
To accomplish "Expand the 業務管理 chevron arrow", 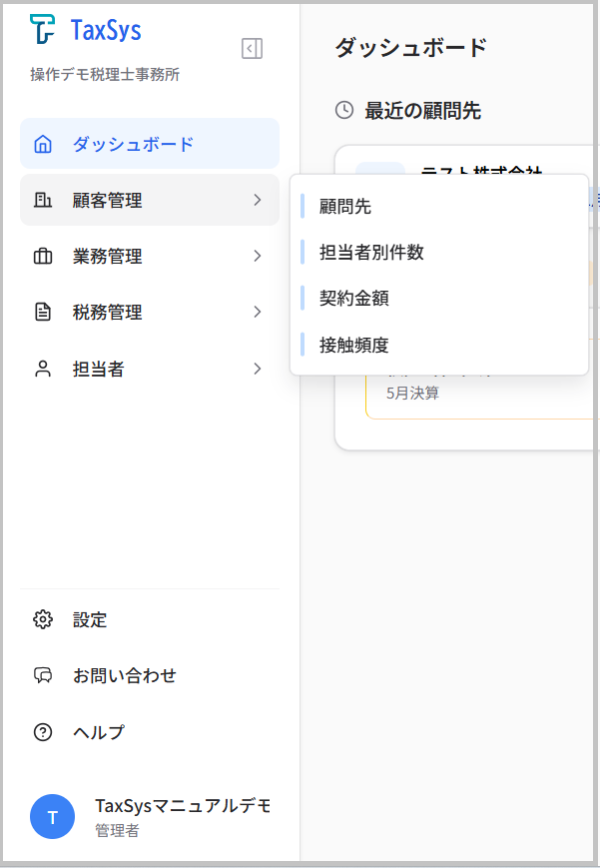I will [x=258, y=256].
